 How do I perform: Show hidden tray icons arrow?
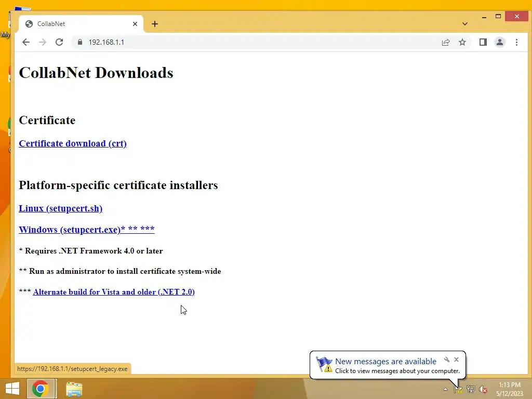445,389
